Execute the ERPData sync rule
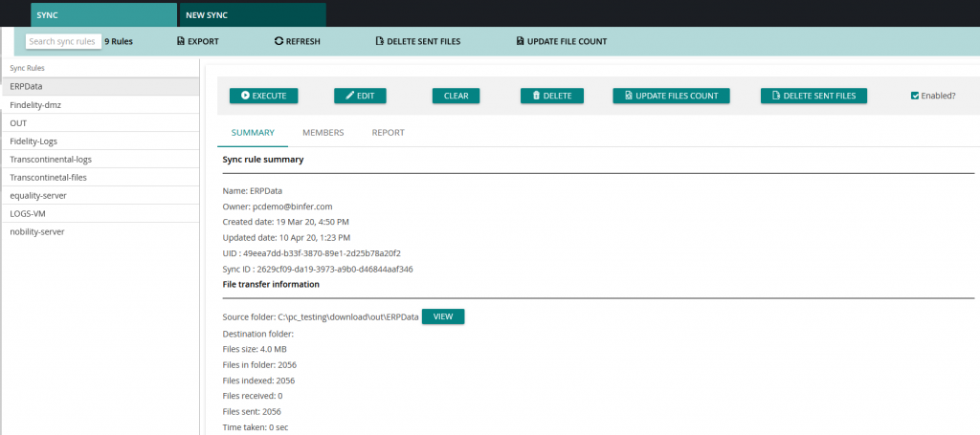 264,96
